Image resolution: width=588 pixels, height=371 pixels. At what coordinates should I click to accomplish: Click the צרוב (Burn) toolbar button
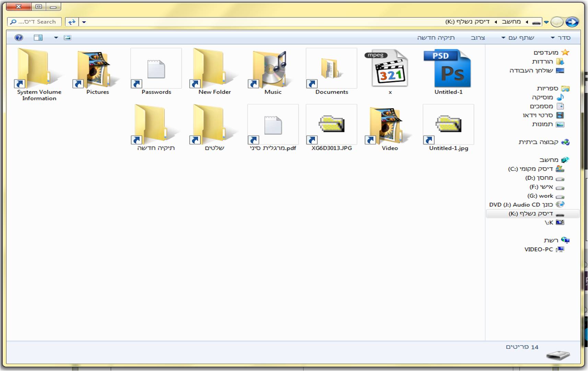tap(478, 37)
